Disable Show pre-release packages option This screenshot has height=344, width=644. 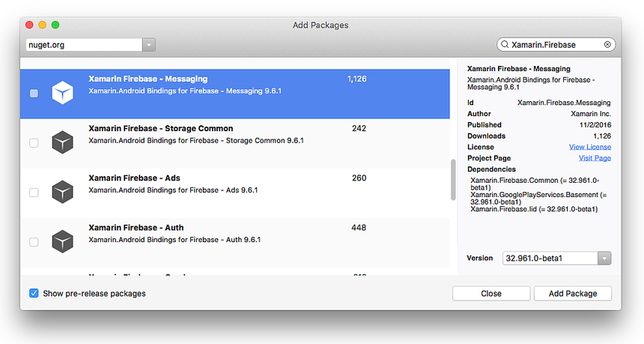click(x=34, y=293)
